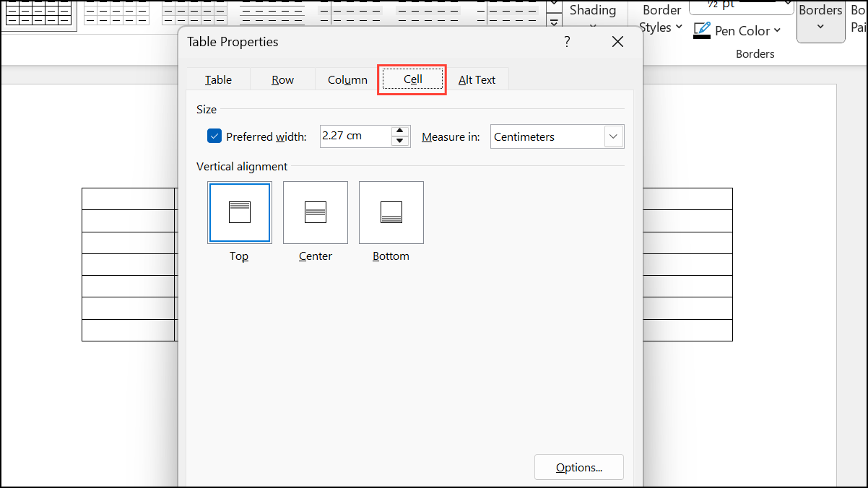Select the Top vertical alignment icon
Viewport: 868px width, 488px height.
point(239,212)
